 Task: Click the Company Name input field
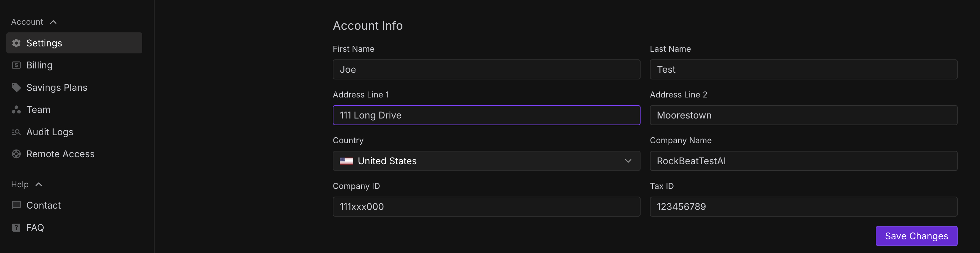(803, 161)
